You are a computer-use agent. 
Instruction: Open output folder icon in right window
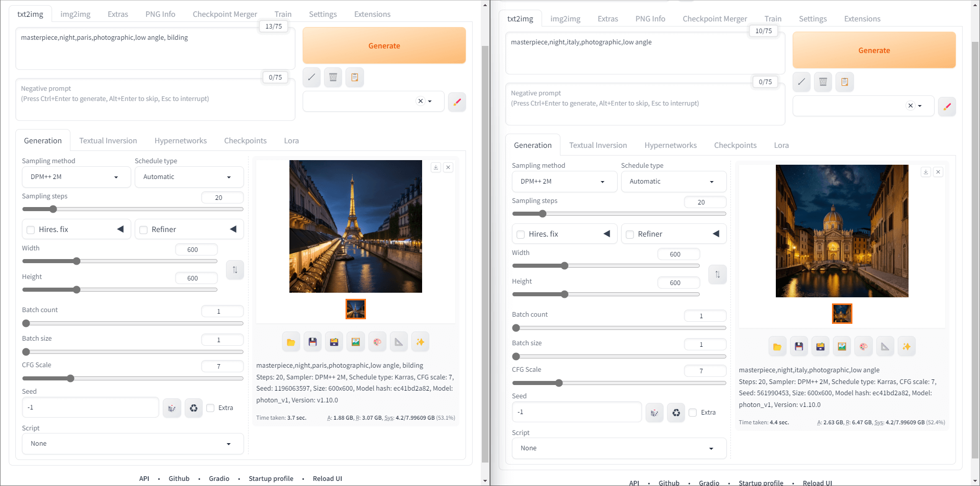(777, 347)
